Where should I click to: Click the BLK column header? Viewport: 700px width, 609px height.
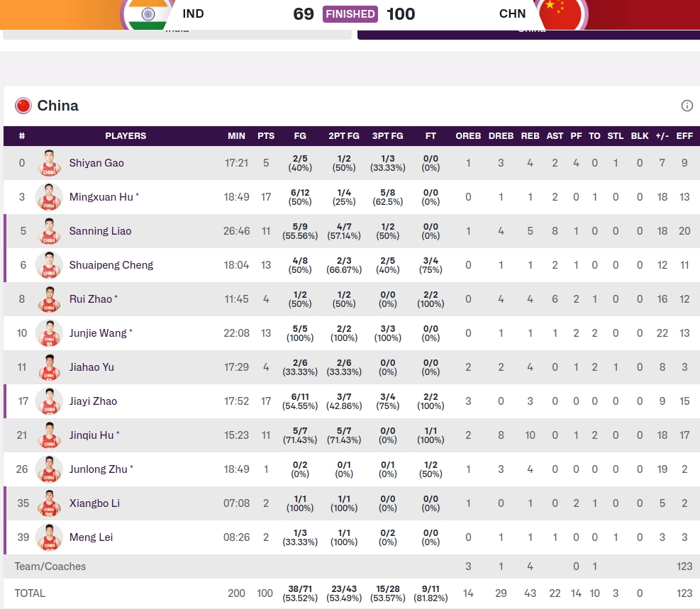coord(640,136)
